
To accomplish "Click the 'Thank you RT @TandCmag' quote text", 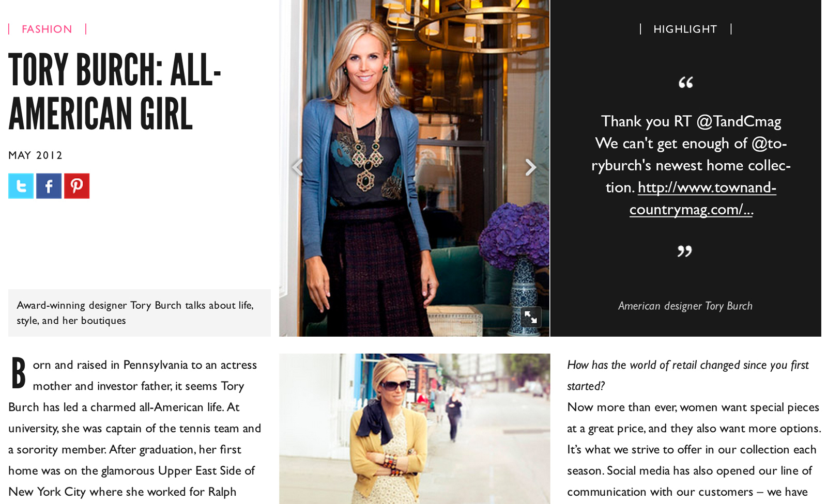I will coord(691,121).
